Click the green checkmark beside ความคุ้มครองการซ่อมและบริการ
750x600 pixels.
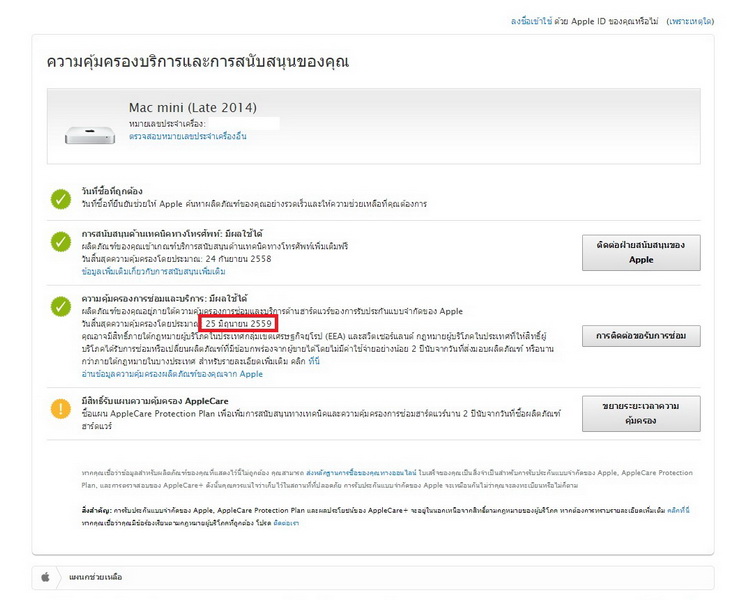[x=61, y=307]
